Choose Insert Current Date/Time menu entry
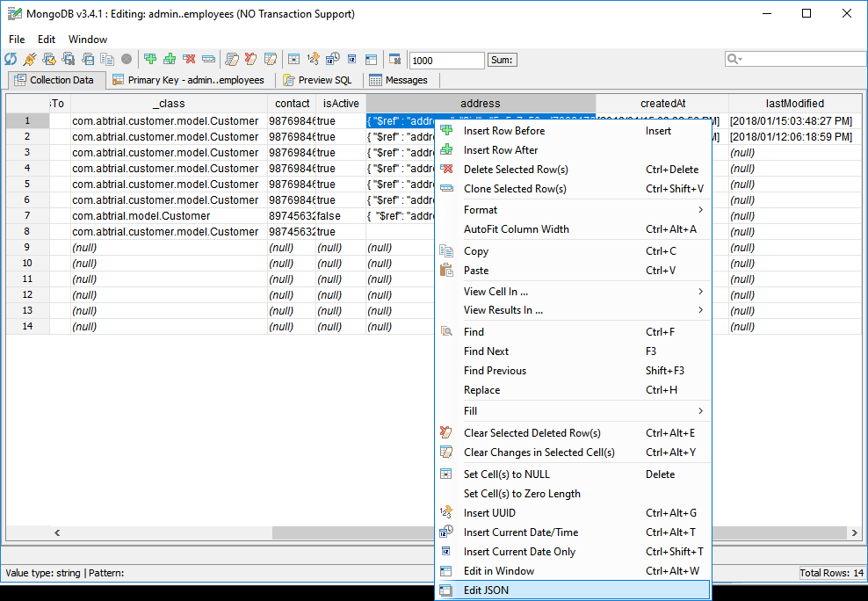This screenshot has height=601, width=868. pos(575,532)
